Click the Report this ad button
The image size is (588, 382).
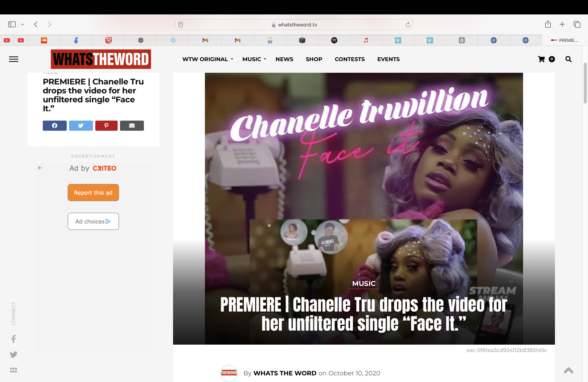[93, 192]
